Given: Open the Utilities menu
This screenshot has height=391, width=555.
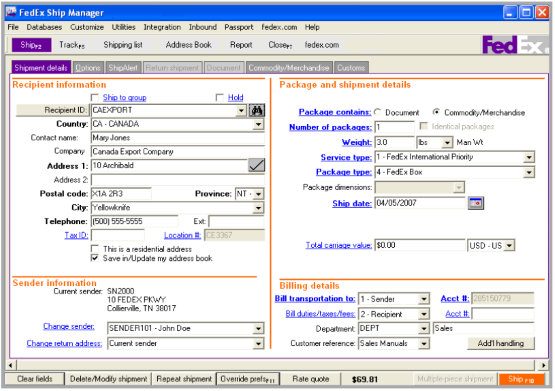Looking at the screenshot, I should pyautogui.click(x=124, y=27).
